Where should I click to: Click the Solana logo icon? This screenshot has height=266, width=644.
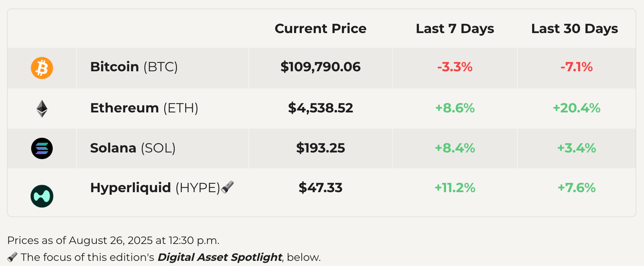tap(42, 148)
